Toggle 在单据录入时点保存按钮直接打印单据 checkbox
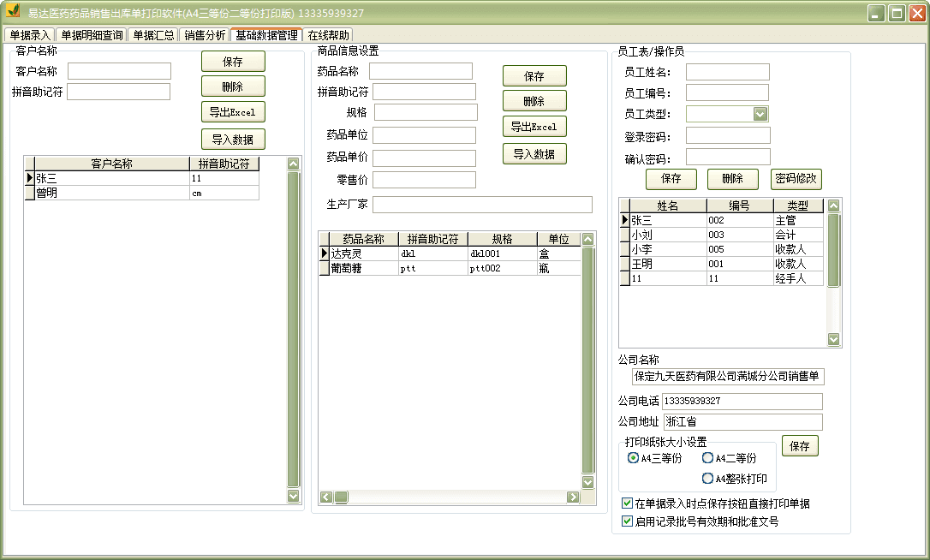 pos(628,503)
